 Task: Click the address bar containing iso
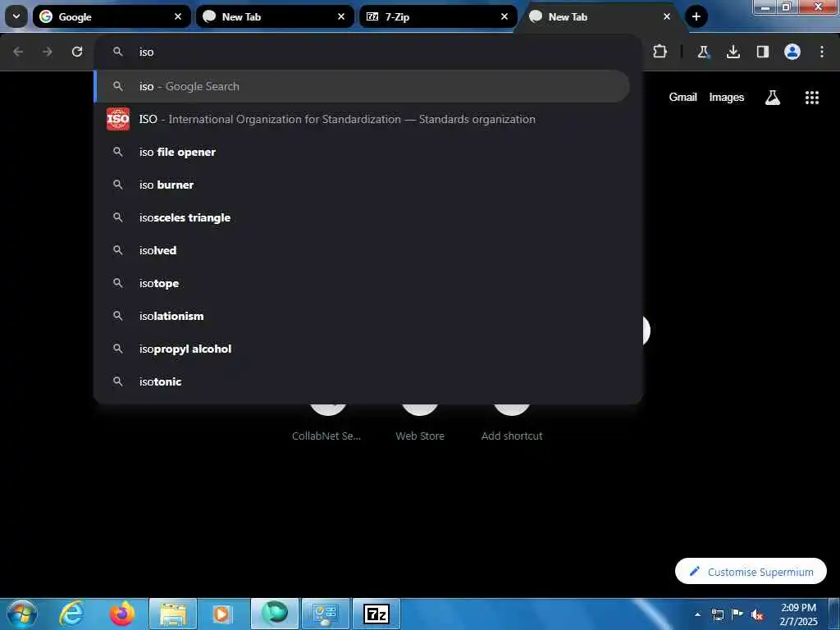point(368,52)
